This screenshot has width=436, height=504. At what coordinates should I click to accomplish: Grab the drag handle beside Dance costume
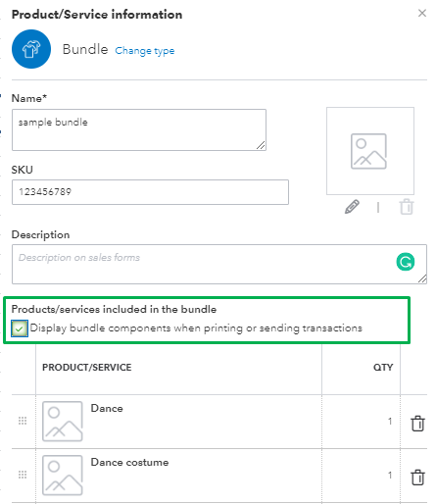coord(23,475)
